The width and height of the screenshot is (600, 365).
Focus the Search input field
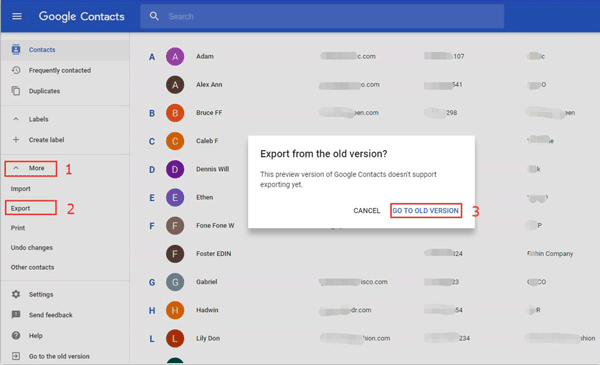(321, 16)
